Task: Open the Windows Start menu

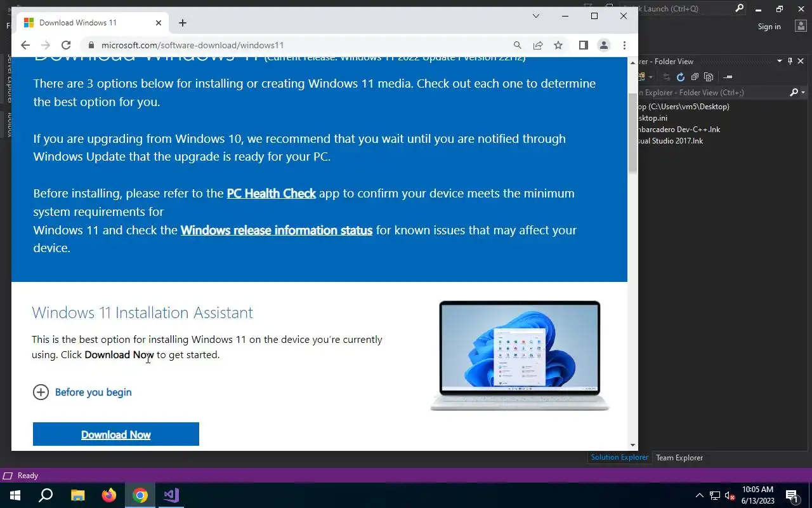Action: [x=15, y=495]
